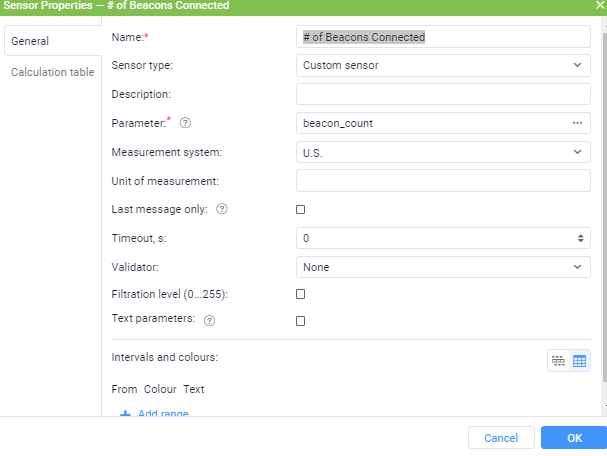Switch intervals to scale view icon

[x=558, y=361]
